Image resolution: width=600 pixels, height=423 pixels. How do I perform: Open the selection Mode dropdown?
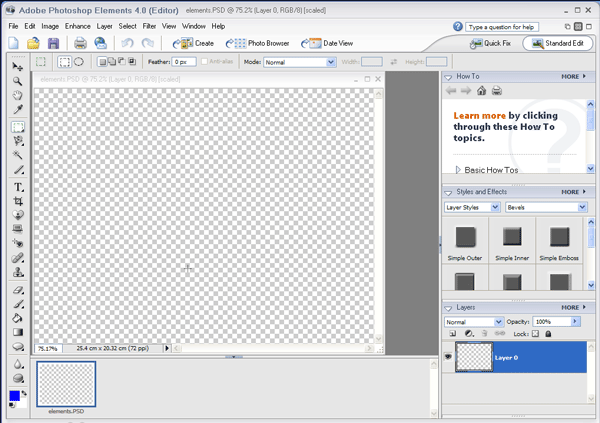299,62
